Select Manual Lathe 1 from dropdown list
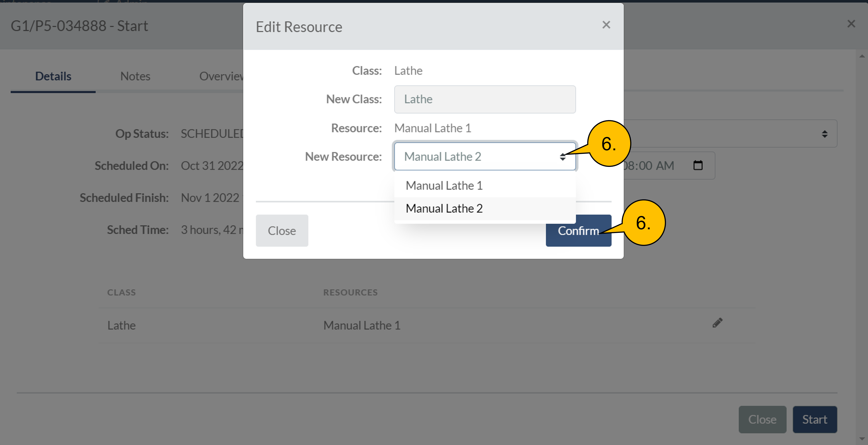 pos(444,186)
